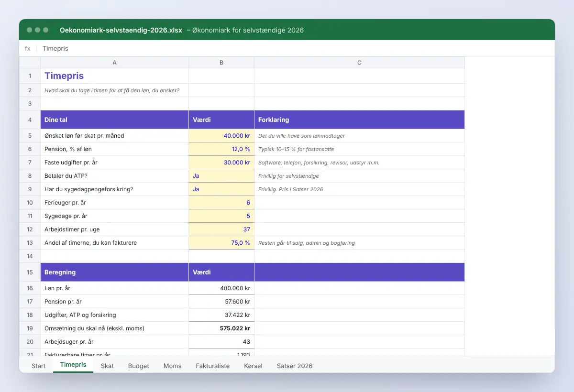Screen dimensions: 574x392
Task: Click the 30.000 kr fixed expenses cell
Action: tap(221, 163)
